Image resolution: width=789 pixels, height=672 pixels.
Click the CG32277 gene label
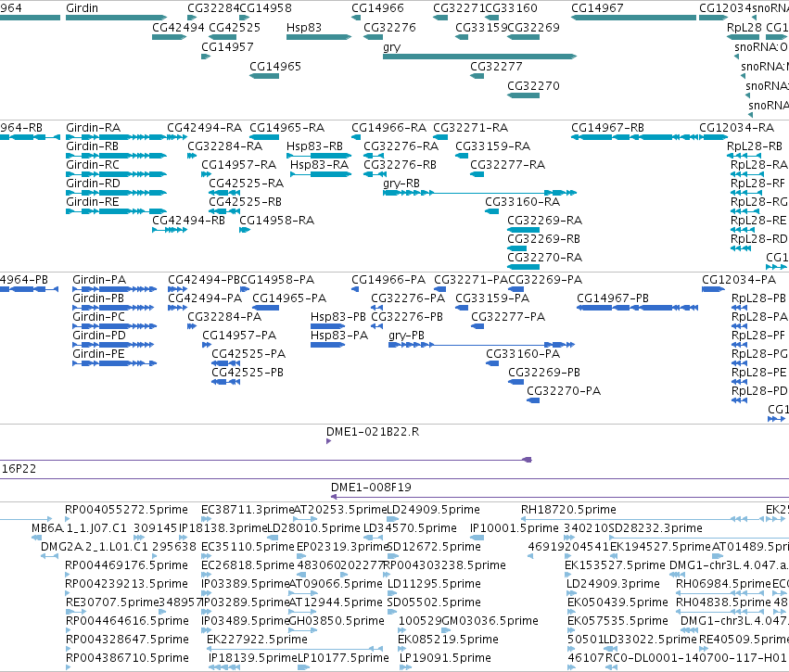point(496,67)
